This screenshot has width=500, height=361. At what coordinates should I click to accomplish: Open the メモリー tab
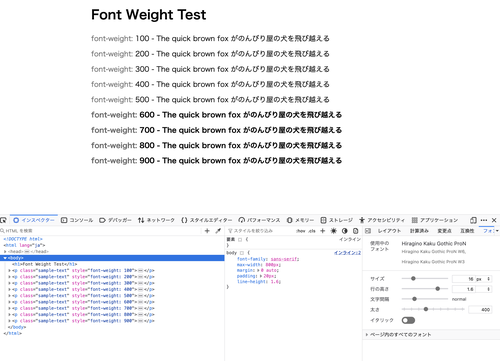[x=300, y=220]
